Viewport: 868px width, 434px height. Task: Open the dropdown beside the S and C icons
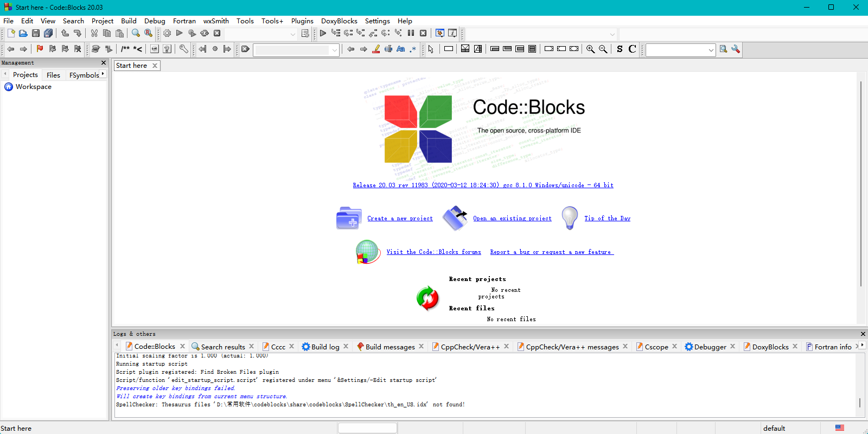(x=711, y=50)
